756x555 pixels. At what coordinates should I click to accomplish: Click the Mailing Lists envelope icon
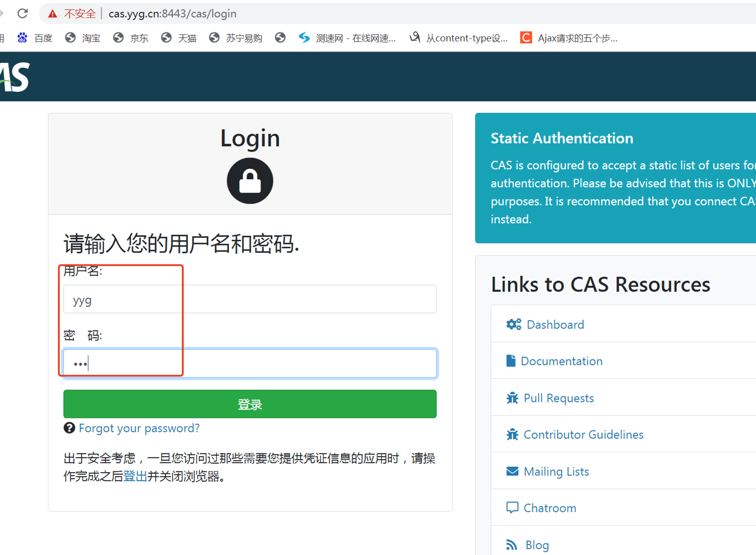[x=513, y=471]
